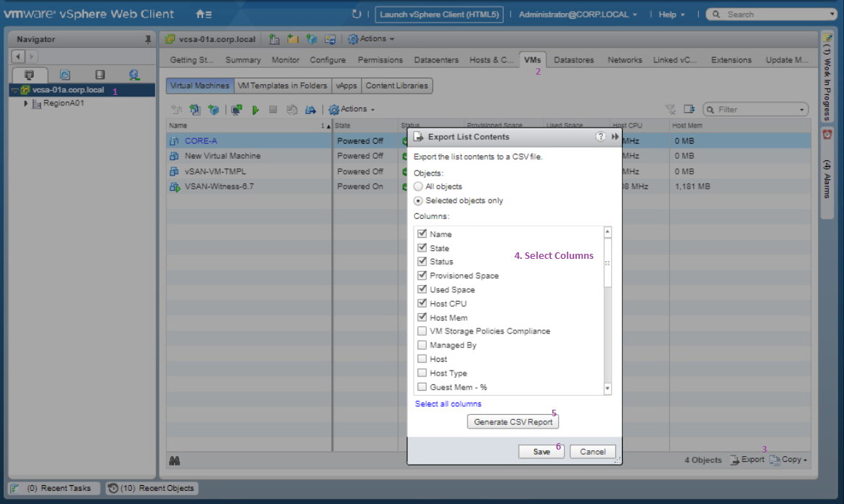
Task: Click the Generate CSV Report button
Action: pyautogui.click(x=513, y=421)
